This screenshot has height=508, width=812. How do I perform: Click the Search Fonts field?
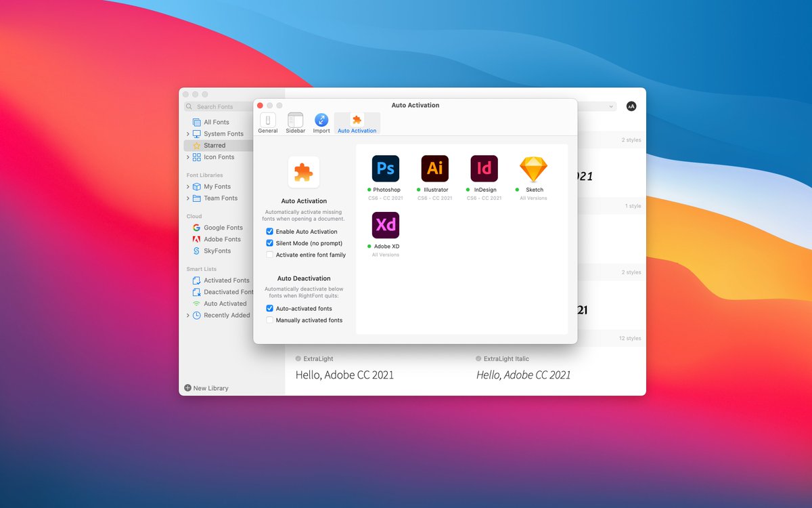(219, 106)
